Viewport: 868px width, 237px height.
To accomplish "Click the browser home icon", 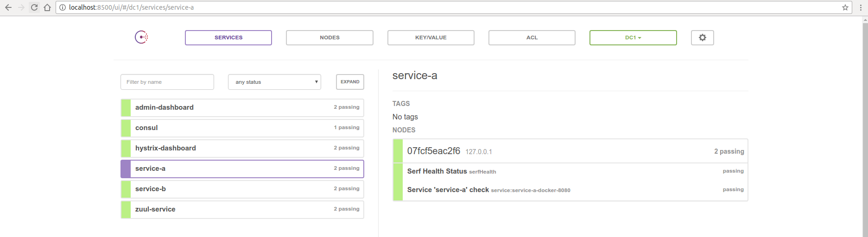I will (47, 7).
